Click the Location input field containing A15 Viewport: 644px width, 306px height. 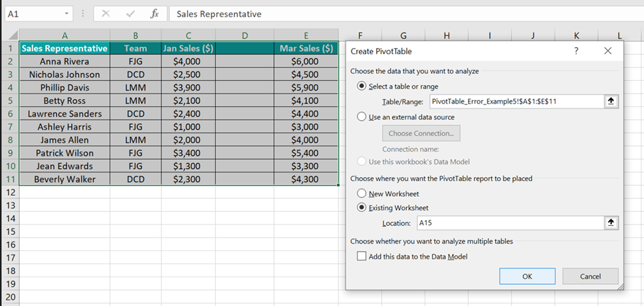click(510, 223)
